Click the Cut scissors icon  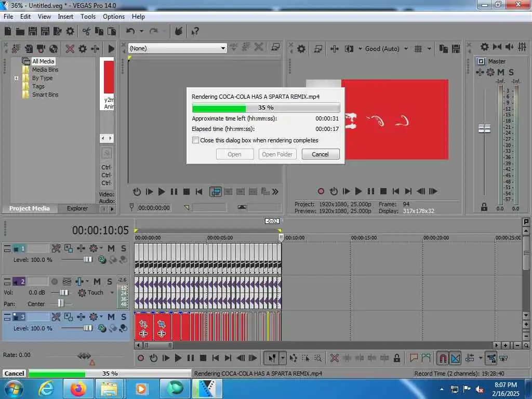tap(86, 32)
